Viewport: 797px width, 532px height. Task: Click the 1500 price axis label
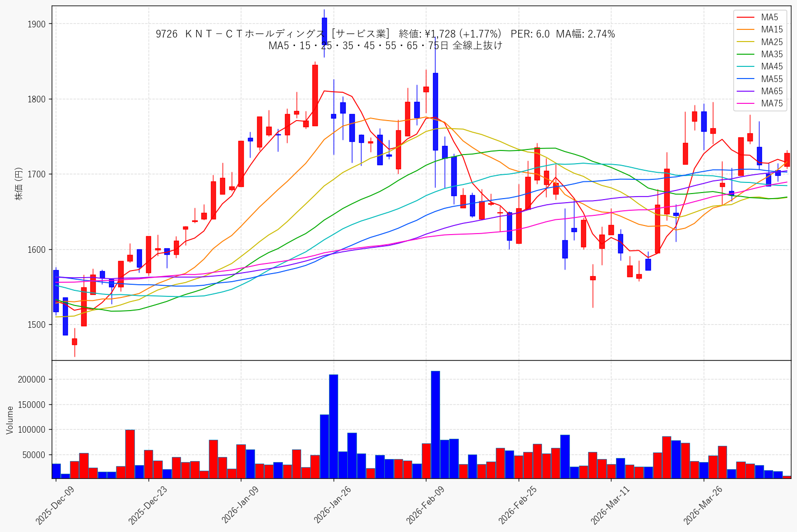pos(37,325)
